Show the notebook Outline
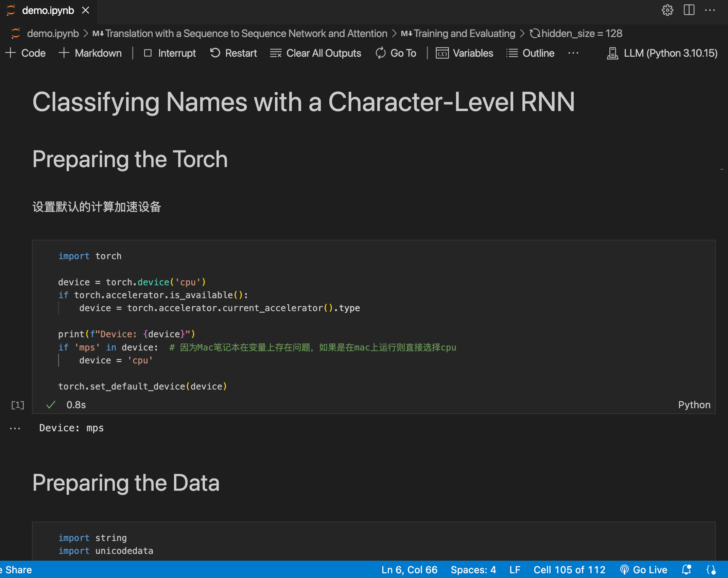Image resolution: width=728 pixels, height=578 pixels. pyautogui.click(x=530, y=53)
